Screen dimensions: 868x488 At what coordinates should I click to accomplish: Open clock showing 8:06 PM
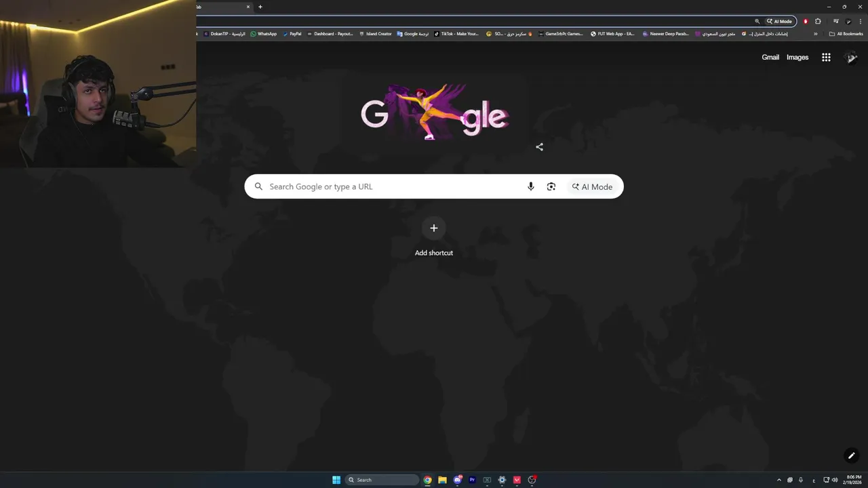point(853,480)
